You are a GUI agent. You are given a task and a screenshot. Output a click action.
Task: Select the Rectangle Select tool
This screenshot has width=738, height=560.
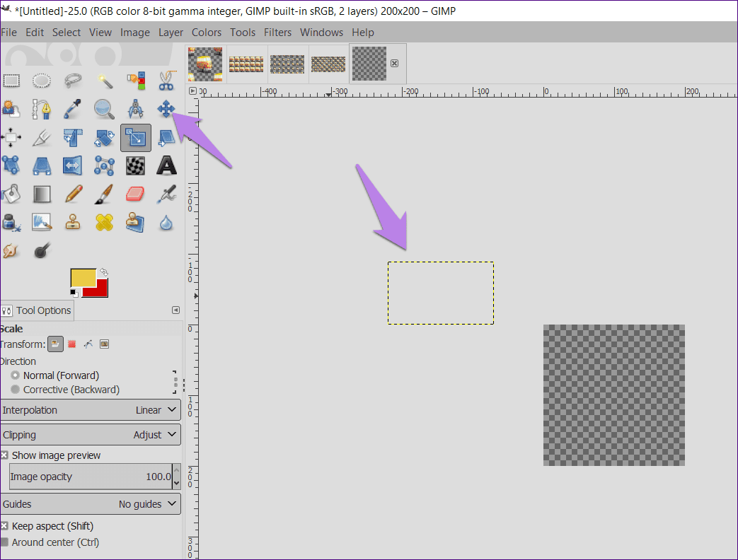pos(11,81)
